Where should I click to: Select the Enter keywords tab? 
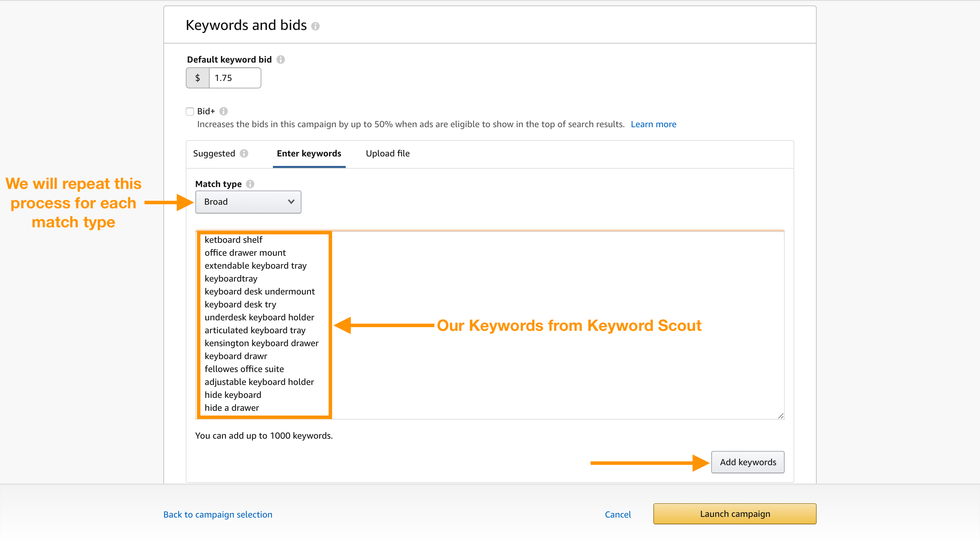309,153
